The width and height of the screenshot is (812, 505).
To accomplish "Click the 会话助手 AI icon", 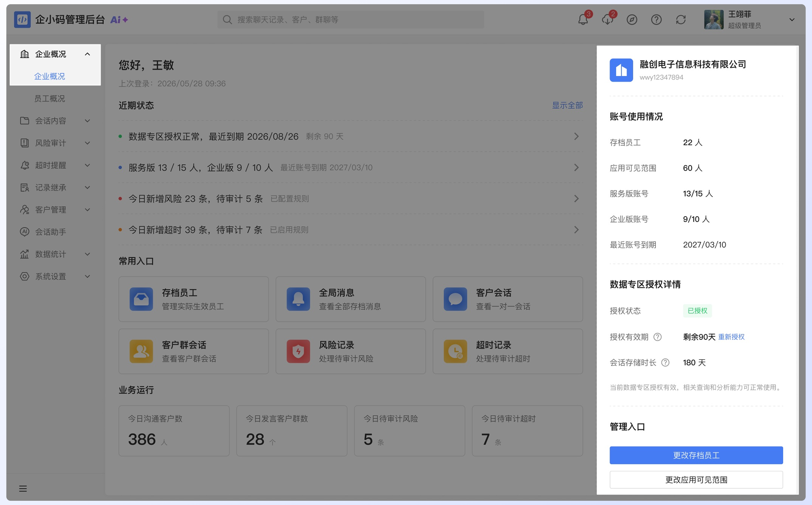I will click(x=24, y=231).
